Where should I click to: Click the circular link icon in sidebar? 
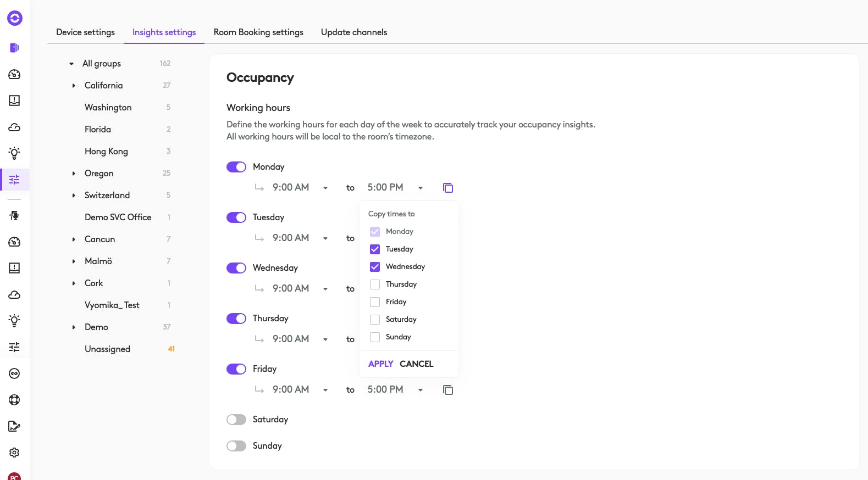(x=15, y=373)
